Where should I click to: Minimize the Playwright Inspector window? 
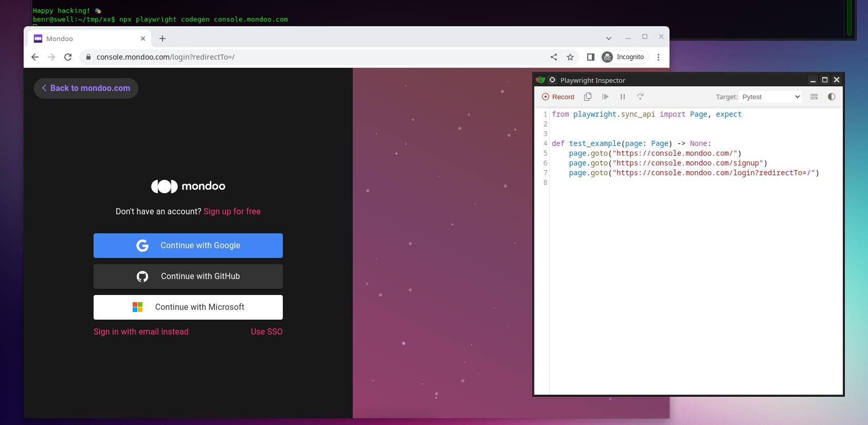813,80
